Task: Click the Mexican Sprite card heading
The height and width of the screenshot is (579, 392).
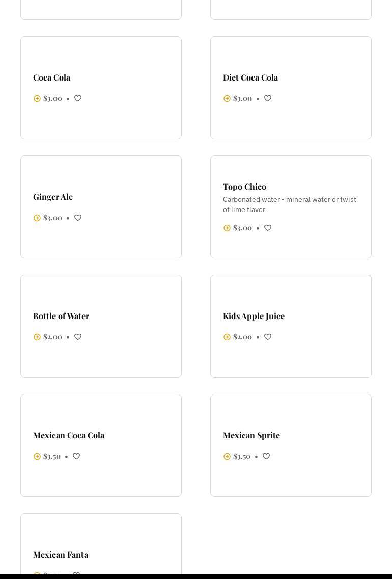Action: click(251, 435)
